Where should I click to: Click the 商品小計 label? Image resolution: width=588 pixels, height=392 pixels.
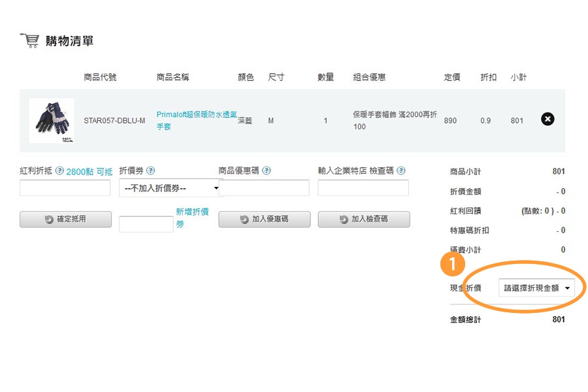(x=465, y=172)
